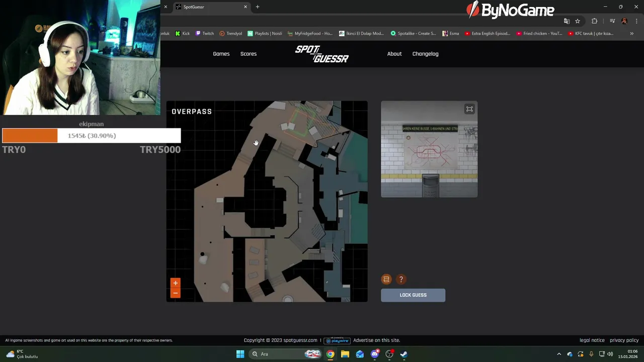Click the translate page icon
Viewport: 644px width, 362px height.
point(567,21)
